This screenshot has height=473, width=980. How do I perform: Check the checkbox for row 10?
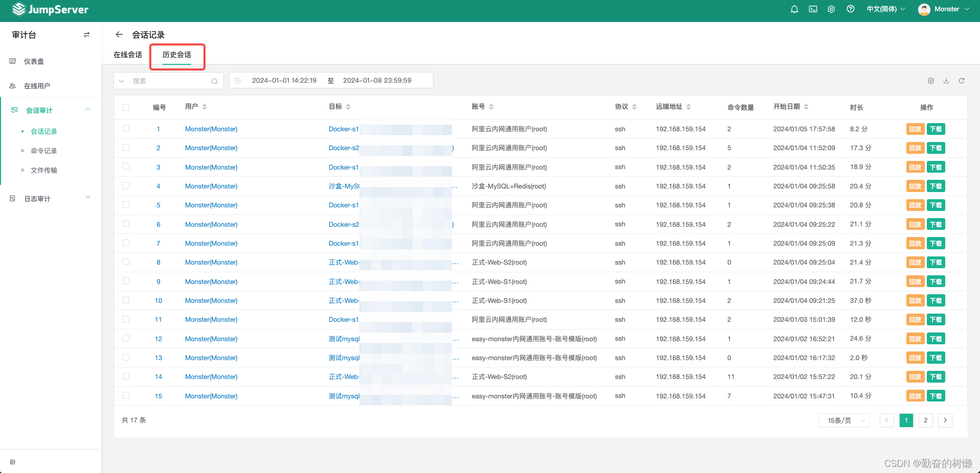point(126,300)
